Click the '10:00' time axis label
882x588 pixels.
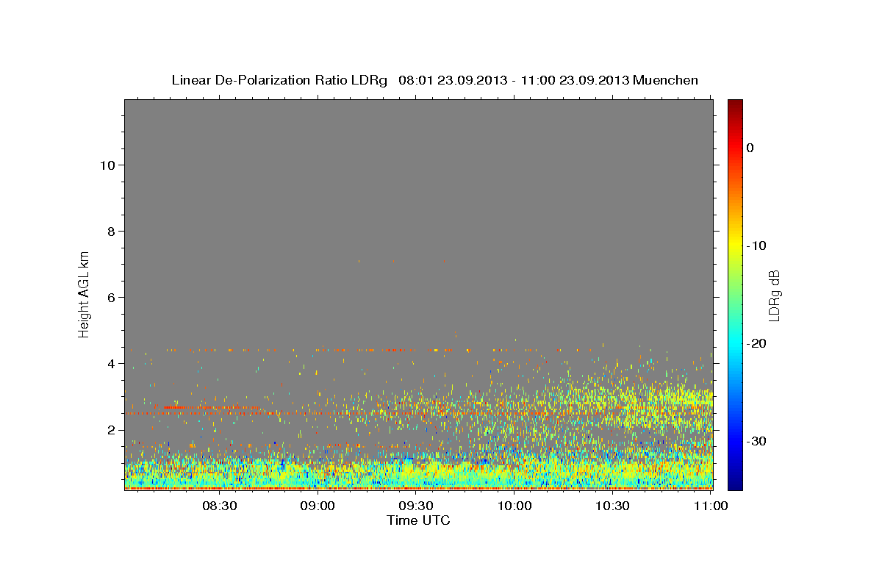(514, 506)
